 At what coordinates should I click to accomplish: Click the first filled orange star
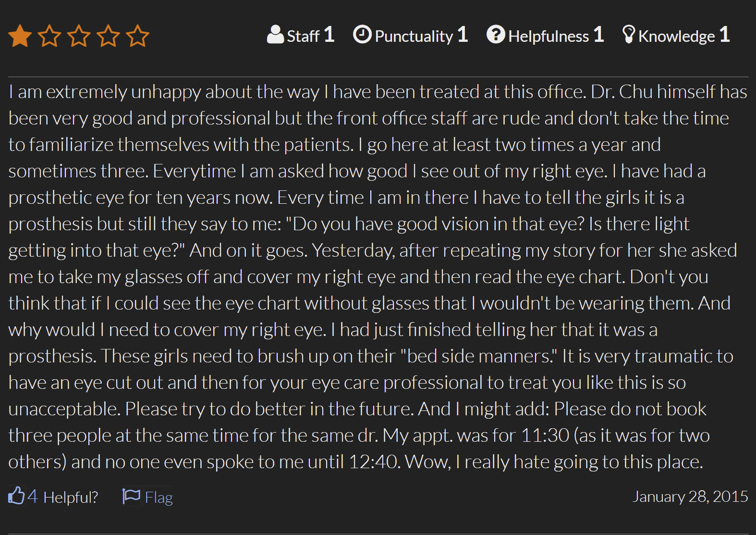[x=20, y=36]
